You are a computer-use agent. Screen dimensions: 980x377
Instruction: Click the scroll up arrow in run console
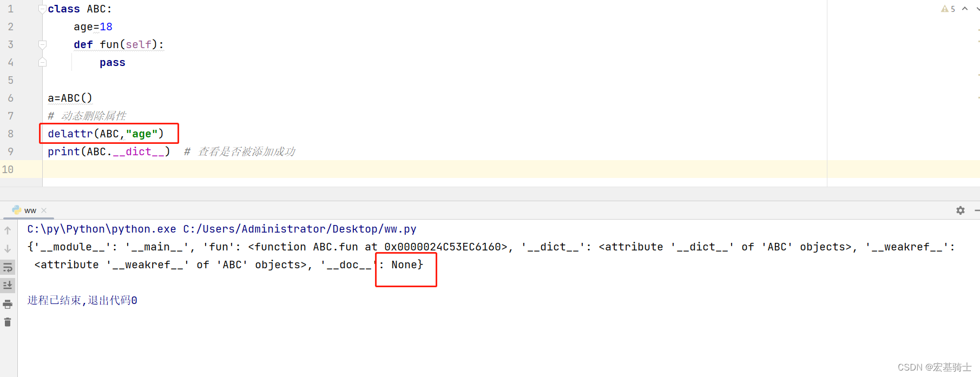(x=8, y=230)
